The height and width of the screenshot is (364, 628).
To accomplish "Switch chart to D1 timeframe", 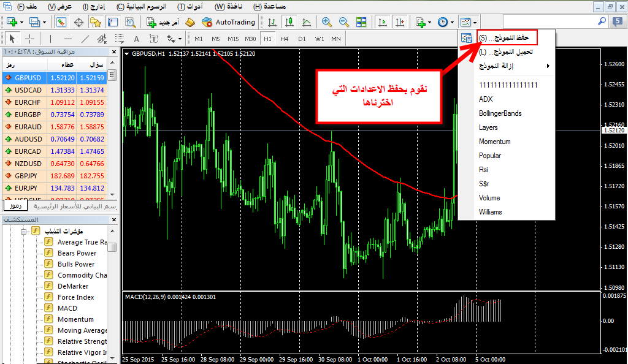I will point(302,39).
